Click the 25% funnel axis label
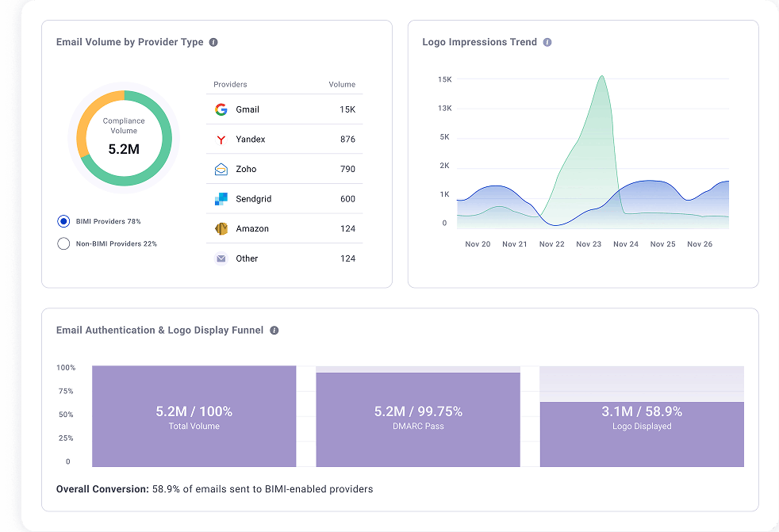This screenshot has height=532, width=779. point(66,438)
